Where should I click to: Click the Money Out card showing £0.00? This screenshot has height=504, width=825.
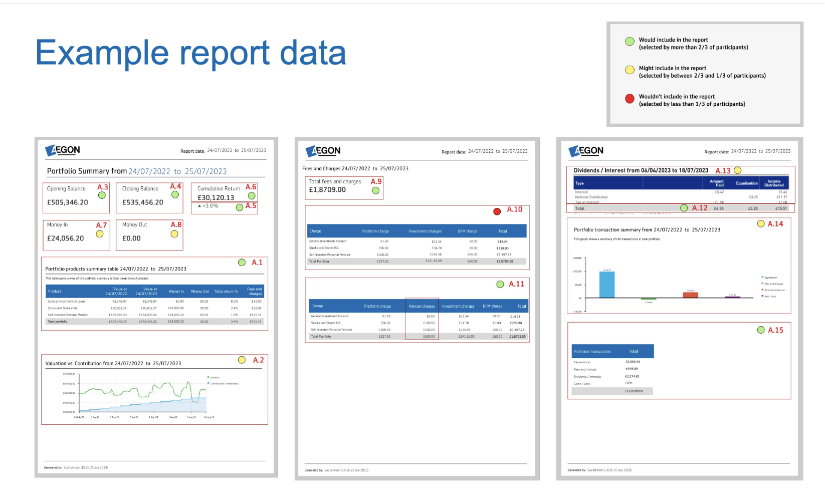(149, 235)
